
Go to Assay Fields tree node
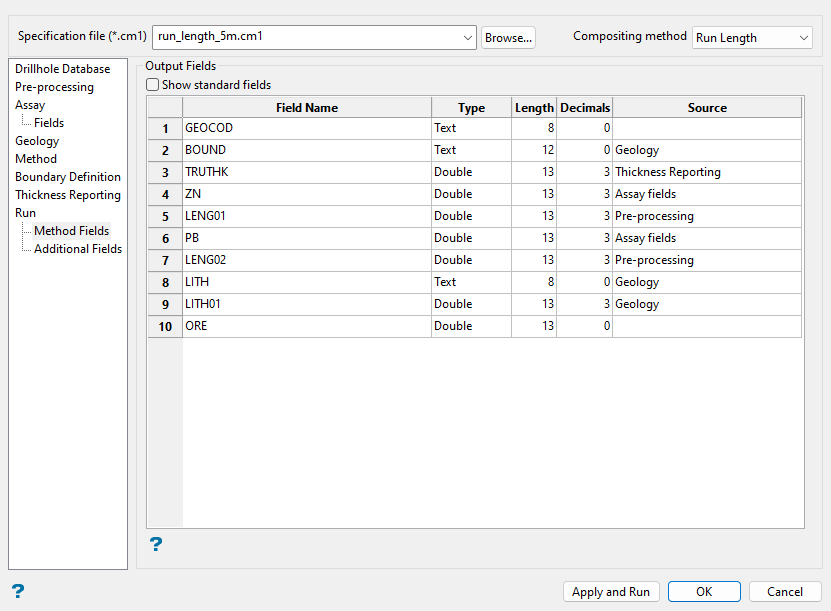pos(49,123)
